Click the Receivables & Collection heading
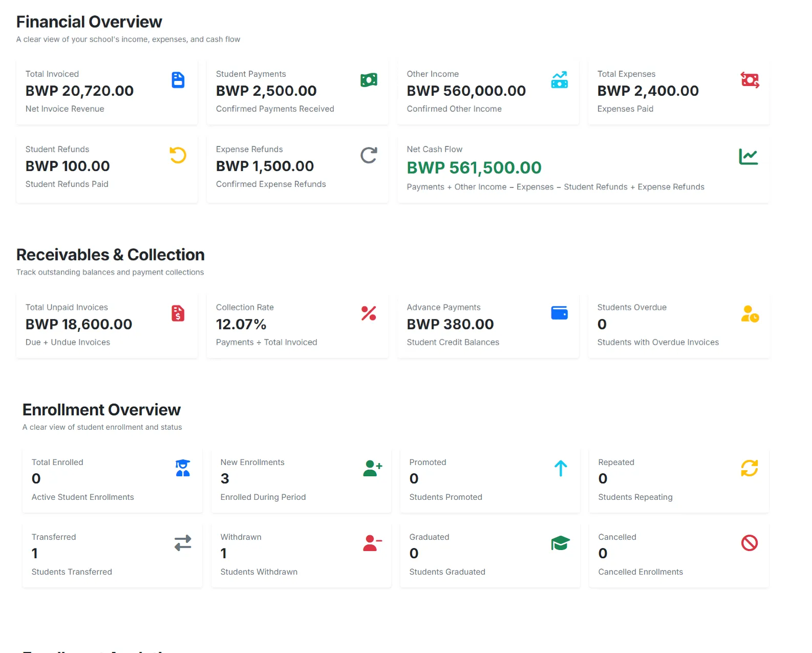This screenshot has width=812, height=653. click(x=111, y=255)
